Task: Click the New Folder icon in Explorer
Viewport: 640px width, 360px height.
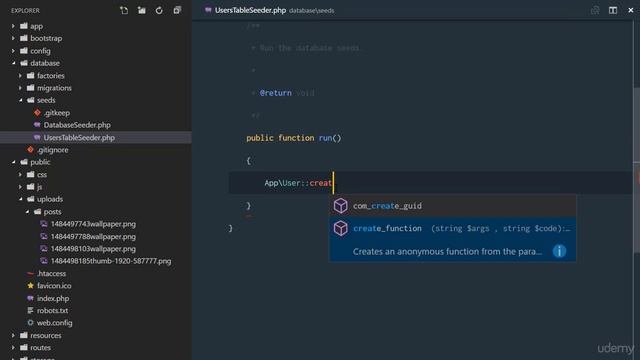Action: pos(142,10)
